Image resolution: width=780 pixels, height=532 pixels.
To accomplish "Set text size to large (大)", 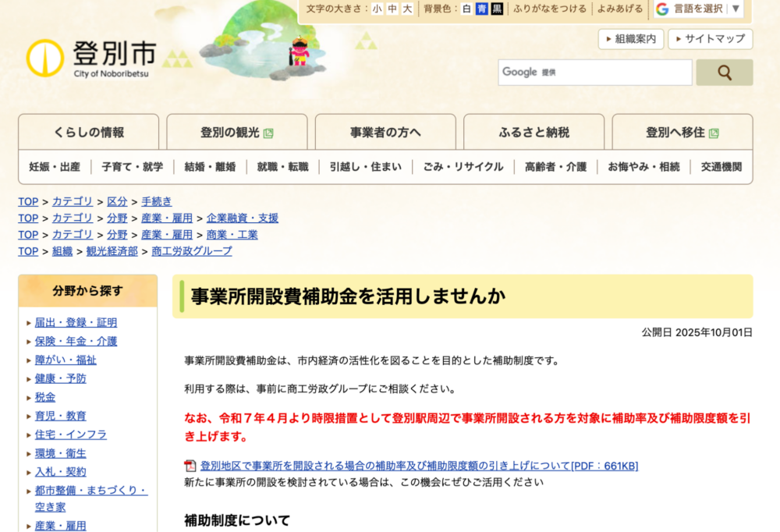I will point(407,9).
